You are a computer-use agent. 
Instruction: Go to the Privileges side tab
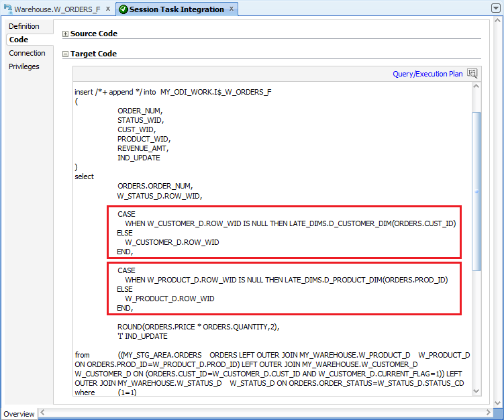click(x=24, y=66)
